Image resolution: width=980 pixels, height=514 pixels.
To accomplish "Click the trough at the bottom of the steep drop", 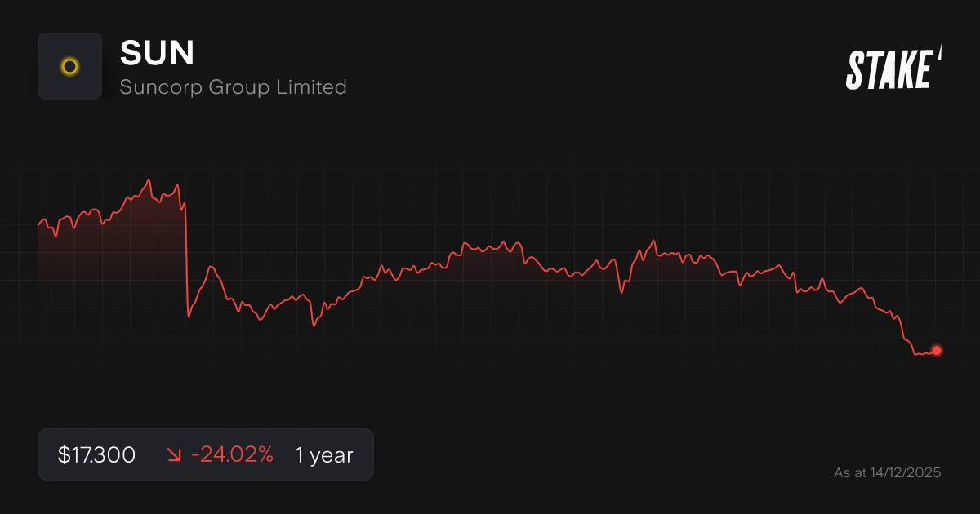I will (189, 316).
